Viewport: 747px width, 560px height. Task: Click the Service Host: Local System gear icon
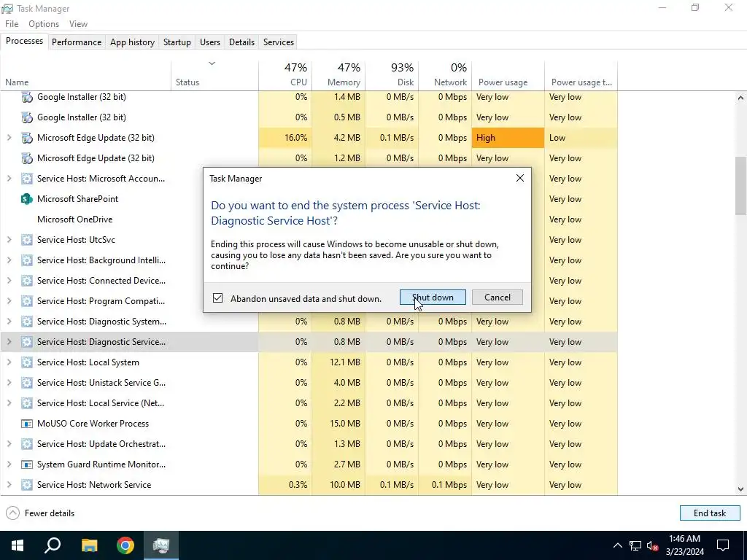(27, 362)
